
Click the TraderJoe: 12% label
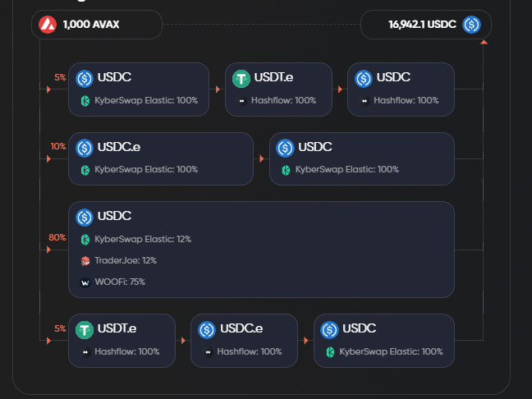[126, 260]
